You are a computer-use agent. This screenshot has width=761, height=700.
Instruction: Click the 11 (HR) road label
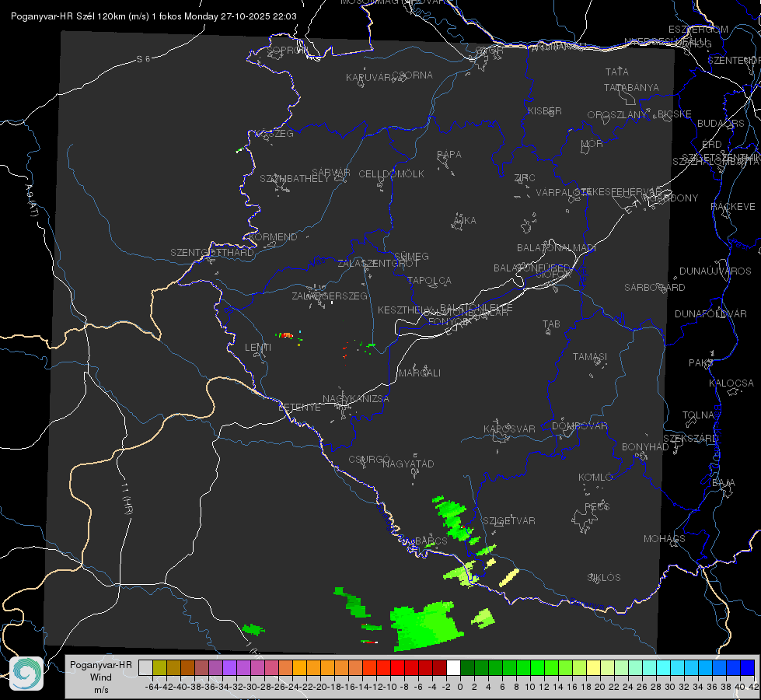[x=127, y=499]
